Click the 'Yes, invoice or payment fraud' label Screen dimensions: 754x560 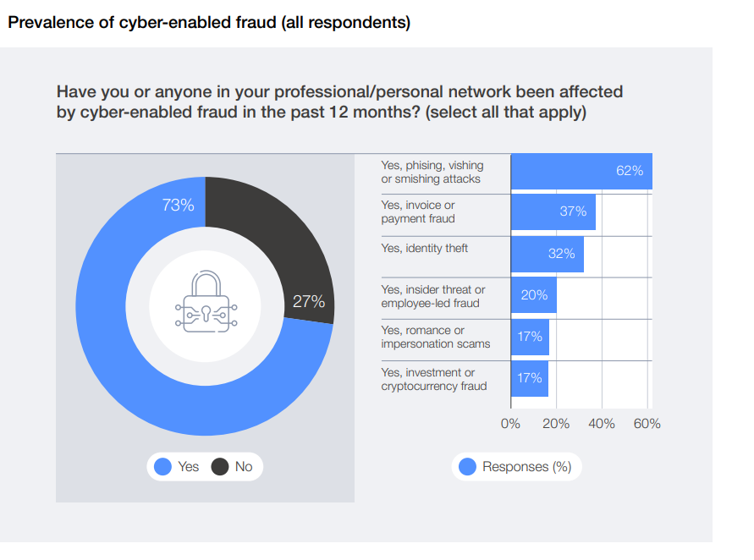tap(418, 211)
